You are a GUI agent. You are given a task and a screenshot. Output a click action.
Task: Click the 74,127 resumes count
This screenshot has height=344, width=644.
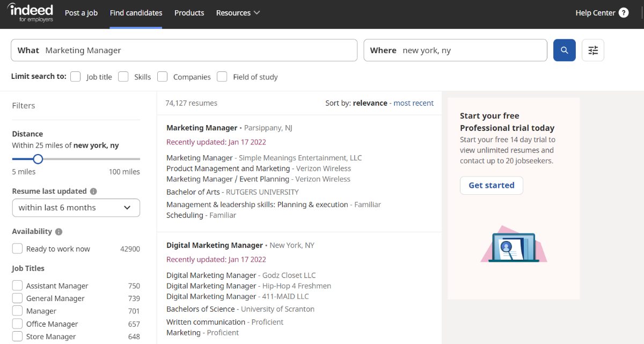coord(191,103)
